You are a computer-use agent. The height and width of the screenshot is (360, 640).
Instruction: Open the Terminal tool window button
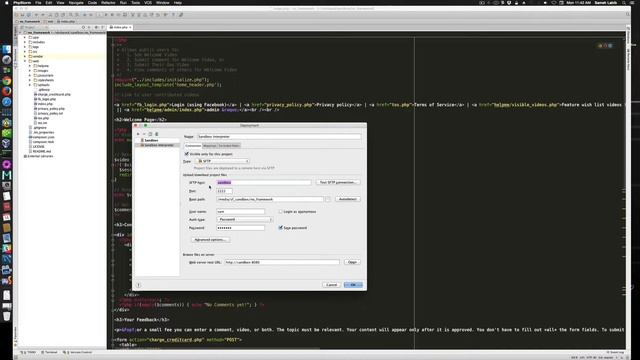point(50,352)
